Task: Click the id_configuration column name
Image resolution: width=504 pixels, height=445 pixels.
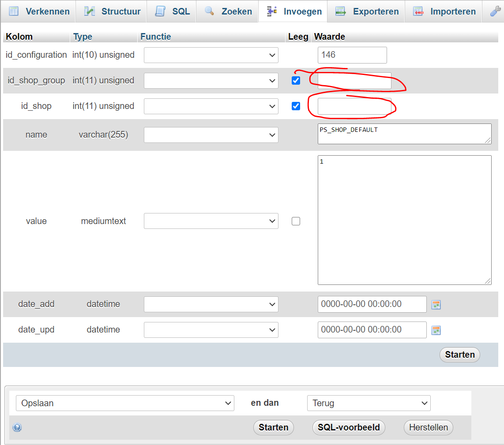Action: (36, 55)
